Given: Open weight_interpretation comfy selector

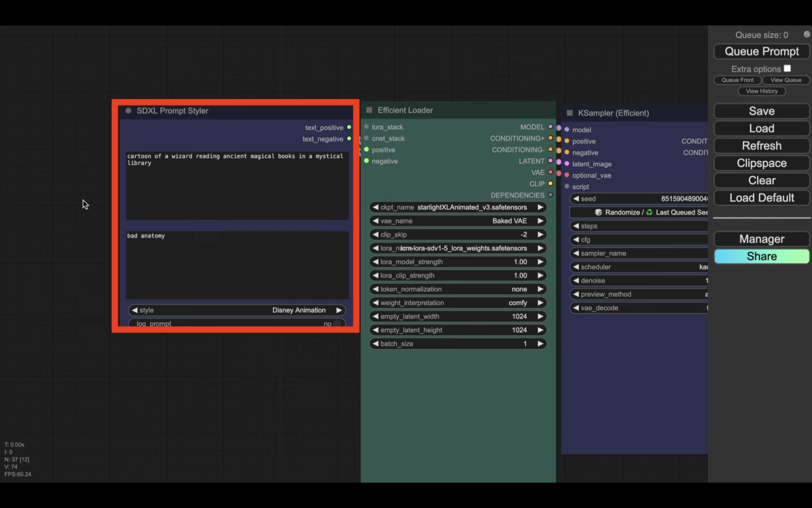Looking at the screenshot, I should tap(458, 303).
